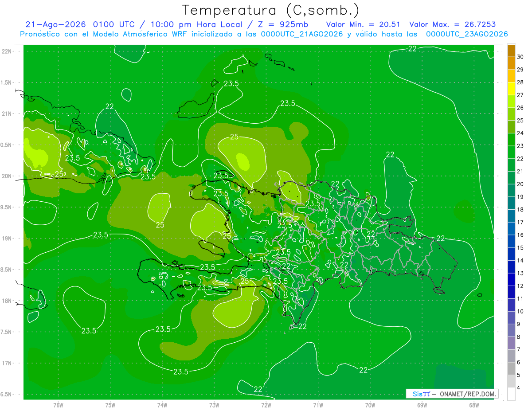Click the '76W' longitude axis label
Screen dimensions: 532x411
tap(58, 405)
